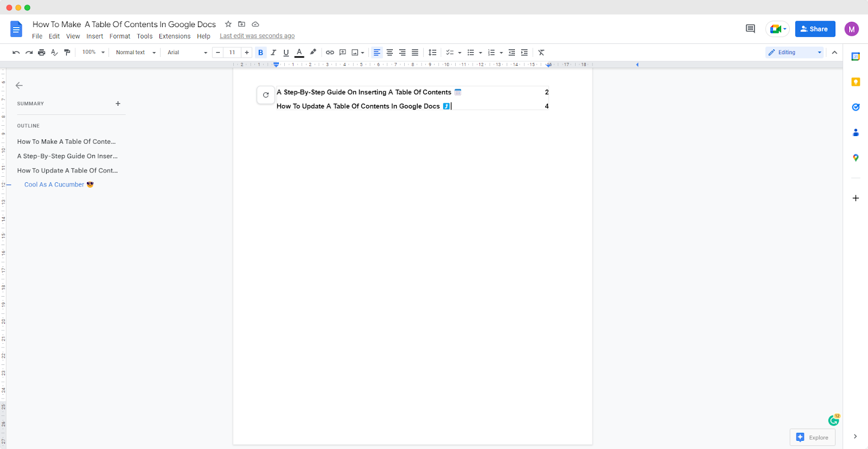Screen dimensions: 868x449
Task: Open the File menu
Action: (x=37, y=36)
